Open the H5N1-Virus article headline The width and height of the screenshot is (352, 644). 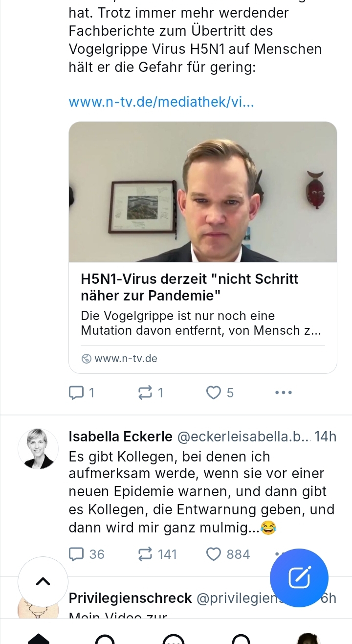pos(189,287)
